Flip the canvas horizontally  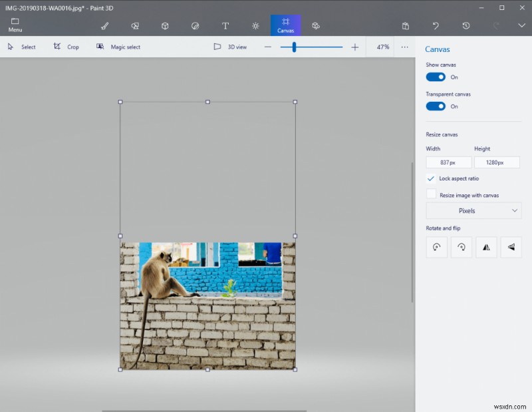pos(486,247)
